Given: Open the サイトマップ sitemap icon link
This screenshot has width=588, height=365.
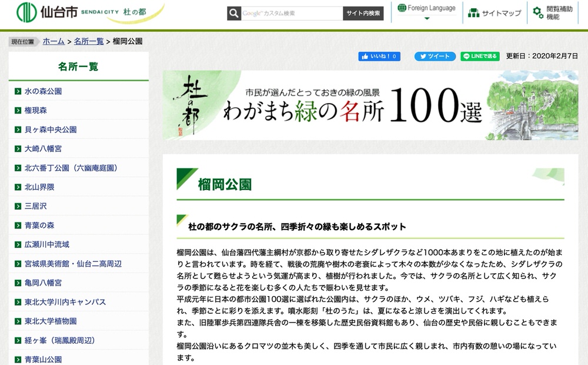Looking at the screenshot, I should point(495,13).
